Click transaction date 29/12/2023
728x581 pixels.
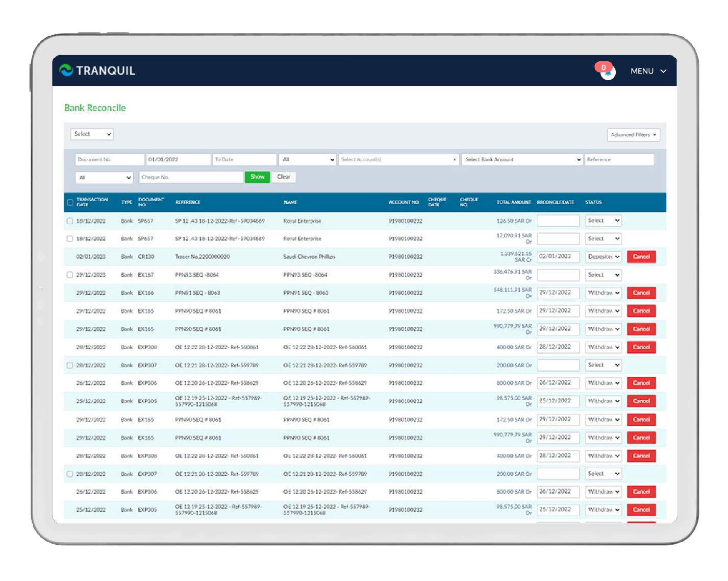[91, 275]
